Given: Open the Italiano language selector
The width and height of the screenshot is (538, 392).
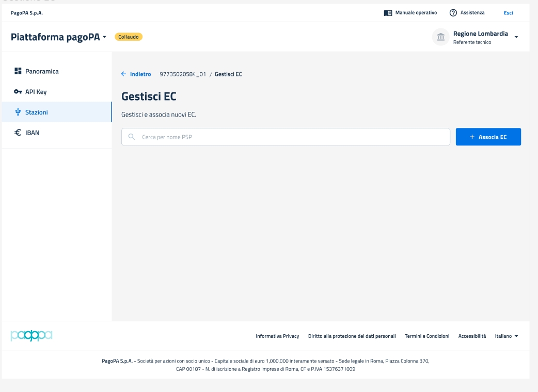Looking at the screenshot, I should coord(506,336).
